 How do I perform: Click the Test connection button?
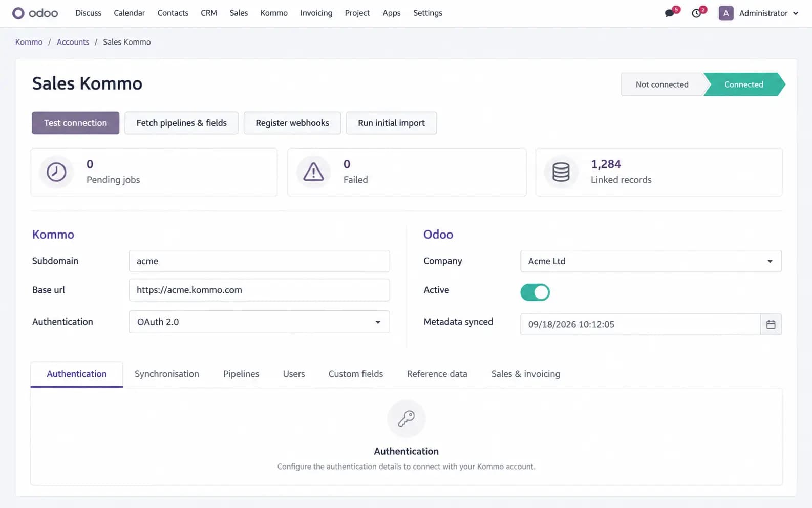click(75, 123)
